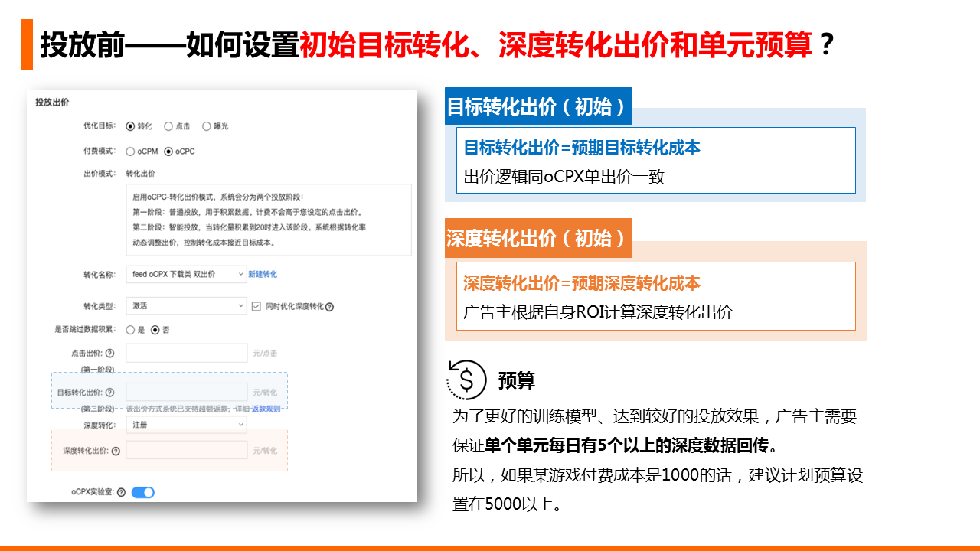
Task: Click the 转化出价 bid mode value
Action: (141, 174)
